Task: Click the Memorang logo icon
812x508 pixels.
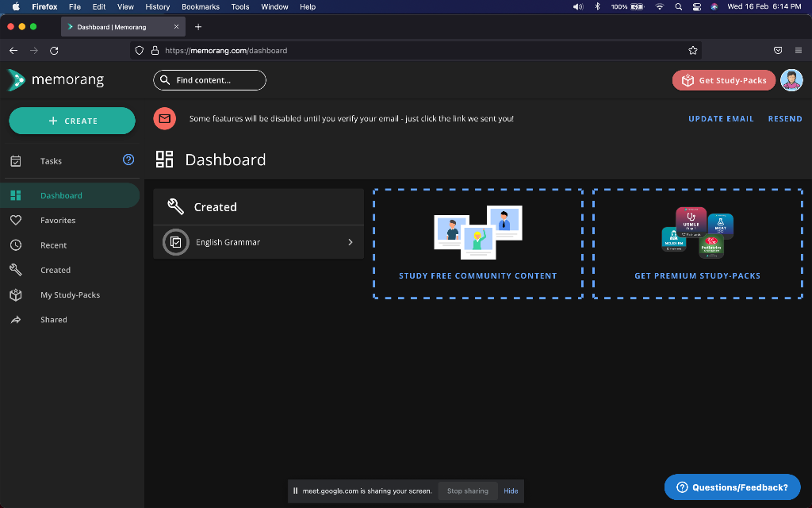Action: pos(16,80)
